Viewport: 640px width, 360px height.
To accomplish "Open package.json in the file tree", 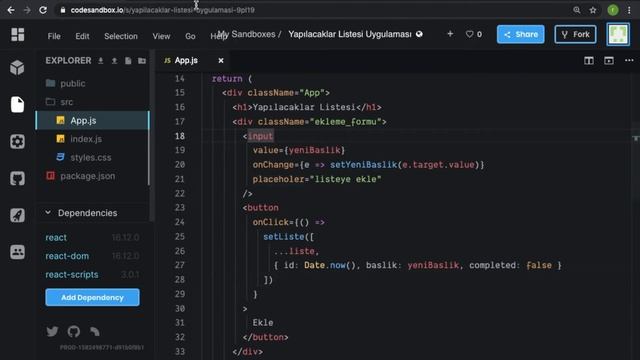I will click(x=88, y=176).
